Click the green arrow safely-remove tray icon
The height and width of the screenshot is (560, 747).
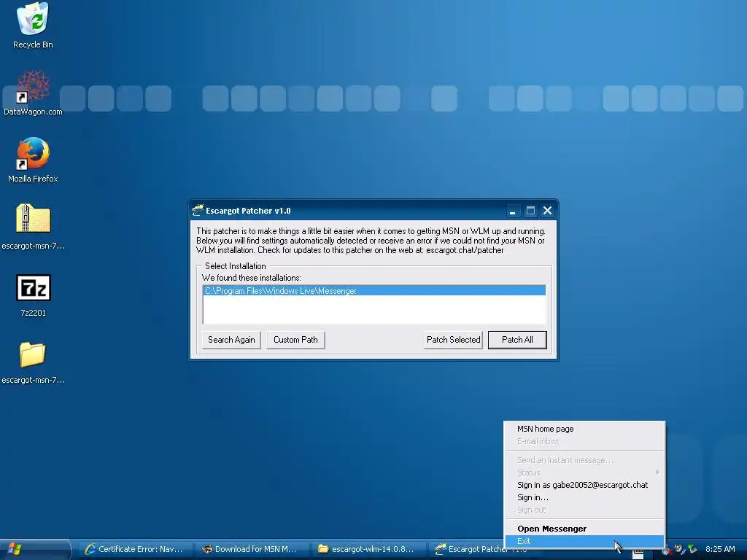coord(692,549)
